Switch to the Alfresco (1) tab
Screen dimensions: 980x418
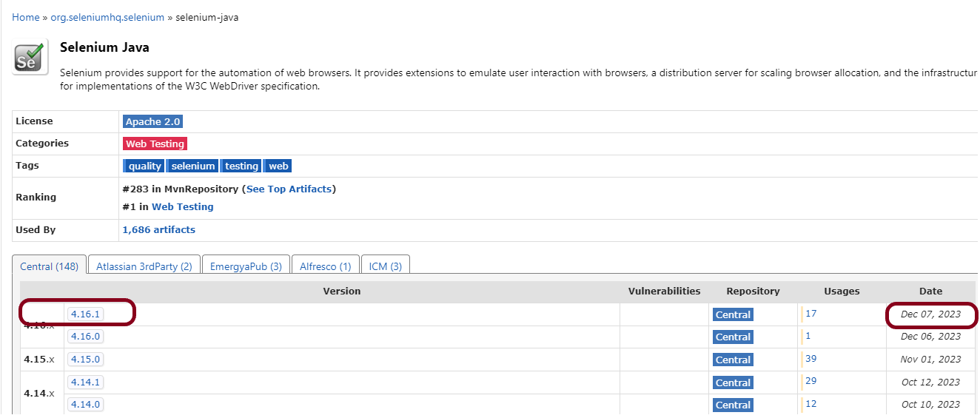(x=326, y=266)
